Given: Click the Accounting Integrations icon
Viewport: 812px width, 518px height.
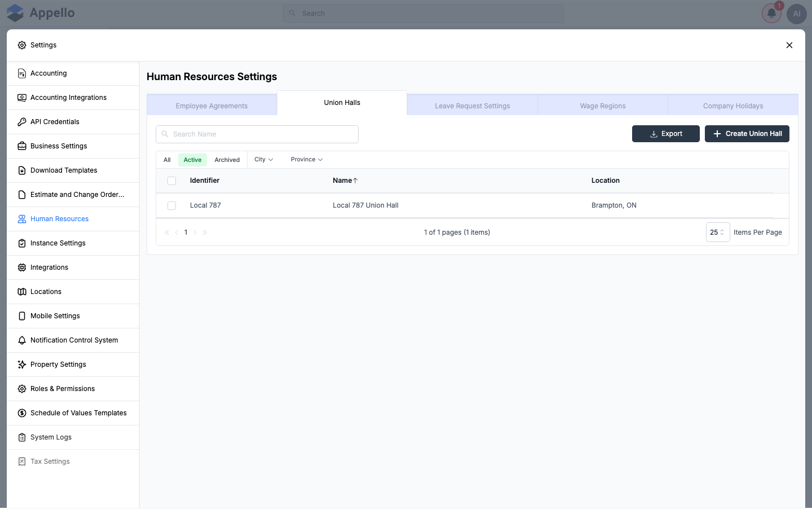Looking at the screenshot, I should click(22, 98).
